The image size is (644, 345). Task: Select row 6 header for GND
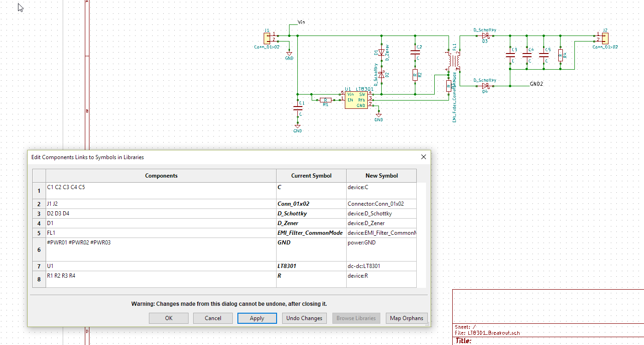pyautogui.click(x=39, y=250)
